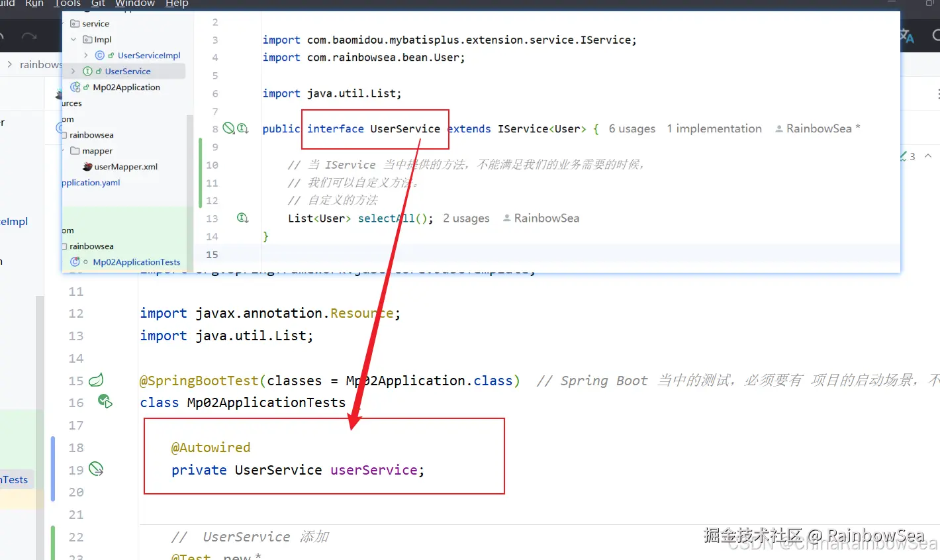Open the UserService interface file
Image resolution: width=940 pixels, height=560 pixels.
coord(128,71)
